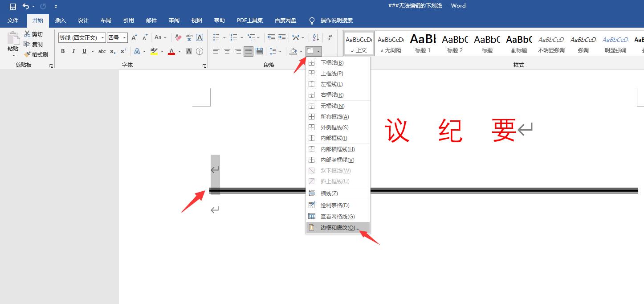Click the character border icon
This screenshot has width=644, height=304.
click(199, 37)
